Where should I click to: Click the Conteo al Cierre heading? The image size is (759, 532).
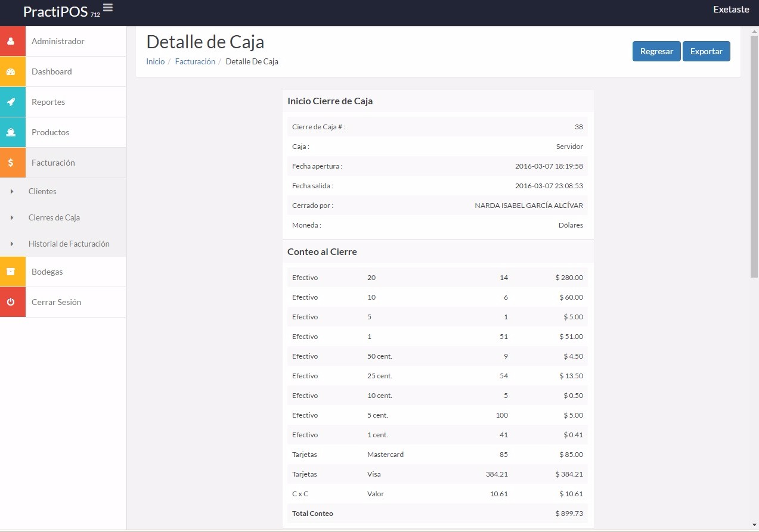tap(322, 252)
